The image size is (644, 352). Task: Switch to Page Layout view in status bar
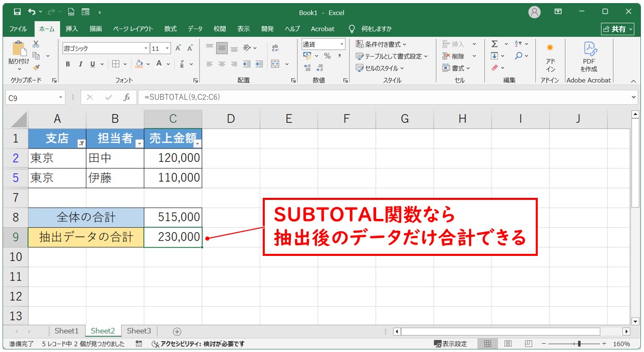(508, 344)
